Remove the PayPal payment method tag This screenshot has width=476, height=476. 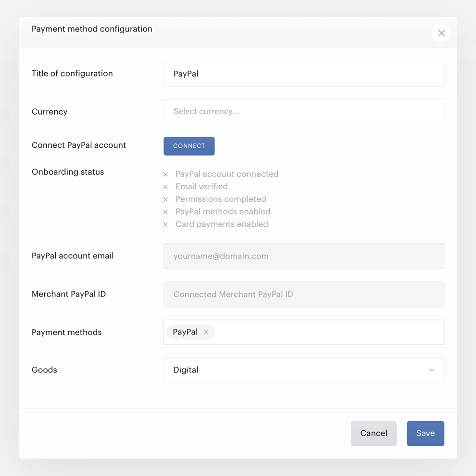pyautogui.click(x=206, y=332)
